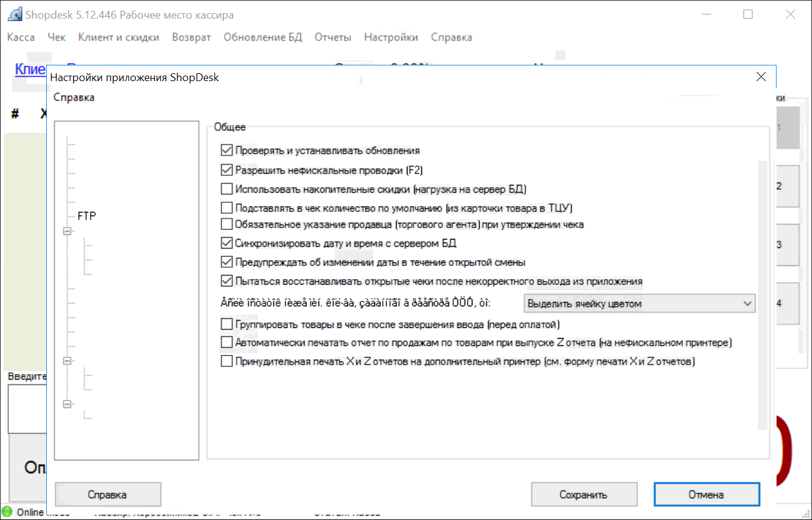Enable 'Группировать товары в чеке' checkbox

tap(227, 325)
